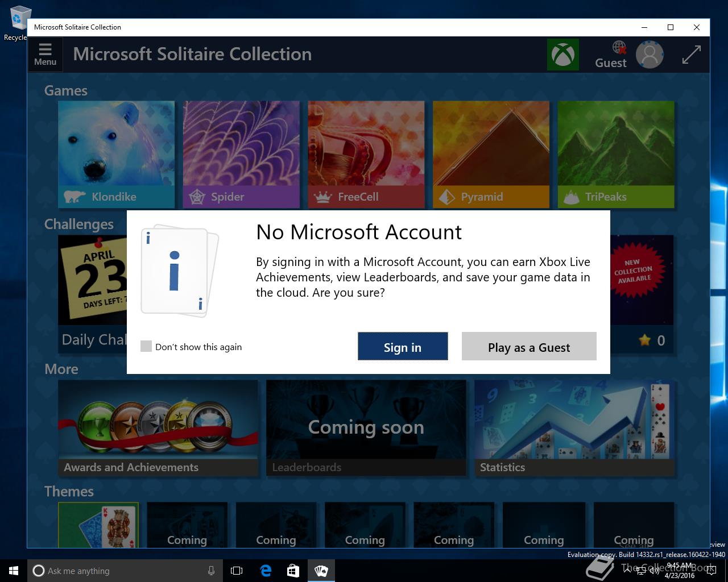Click the Cortana circle icon

click(x=39, y=571)
